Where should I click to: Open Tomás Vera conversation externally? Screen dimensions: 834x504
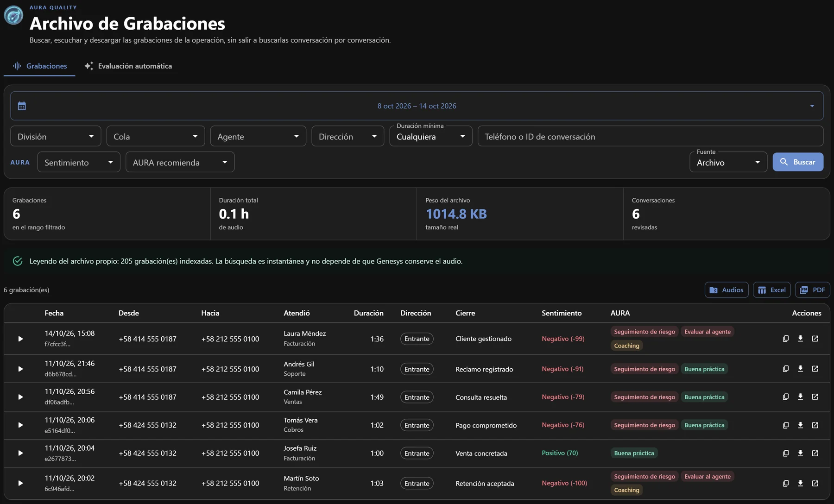(x=815, y=425)
